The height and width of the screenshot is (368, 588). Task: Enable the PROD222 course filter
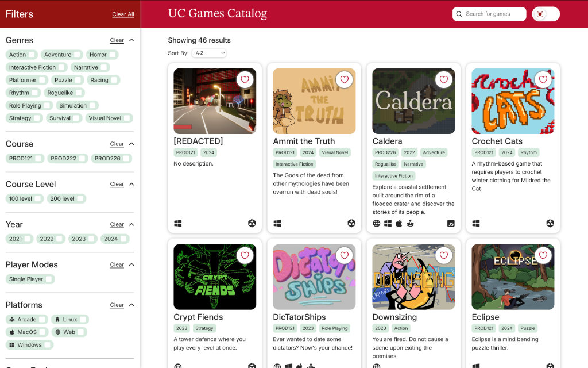click(68, 159)
